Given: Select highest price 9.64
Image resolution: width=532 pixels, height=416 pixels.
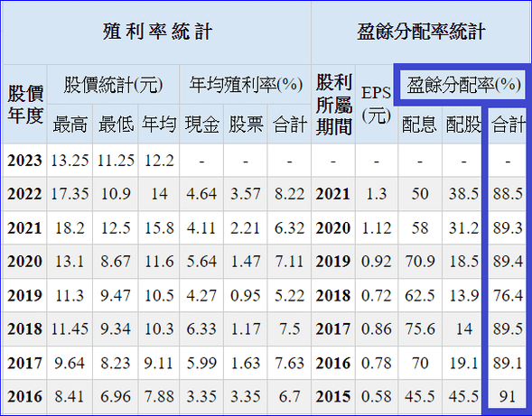Looking at the screenshot, I should (x=70, y=363).
